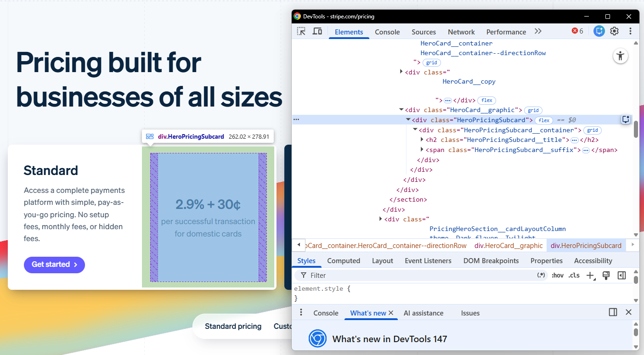Image resolution: width=644 pixels, height=355 pixels.
Task: Click the flex badge on HeroPricingSubcard row
Action: 544,120
